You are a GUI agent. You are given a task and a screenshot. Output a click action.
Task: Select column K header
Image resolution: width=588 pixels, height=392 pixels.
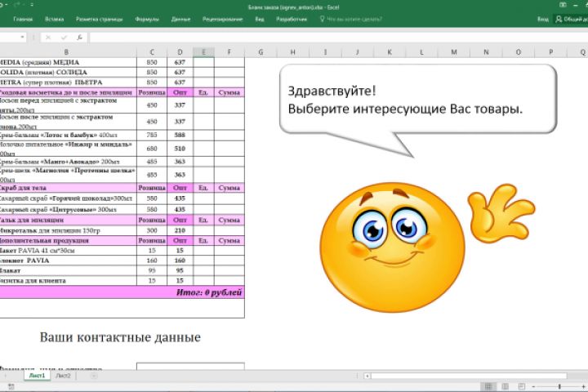(390, 52)
